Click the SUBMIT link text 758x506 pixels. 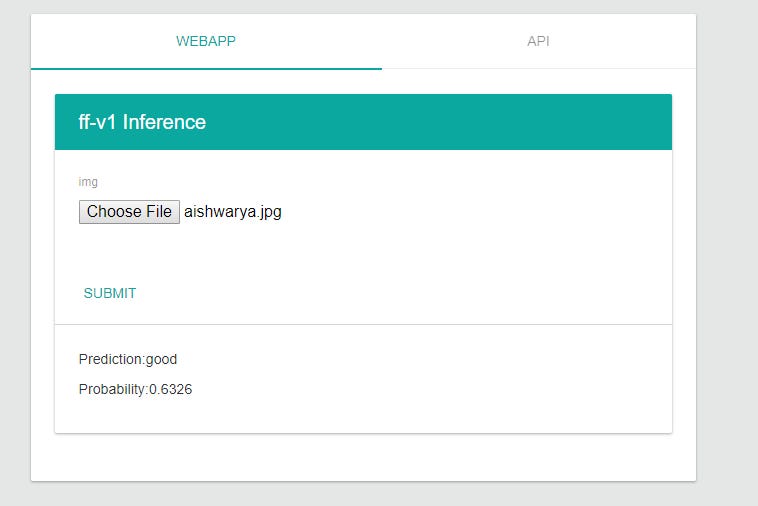110,293
